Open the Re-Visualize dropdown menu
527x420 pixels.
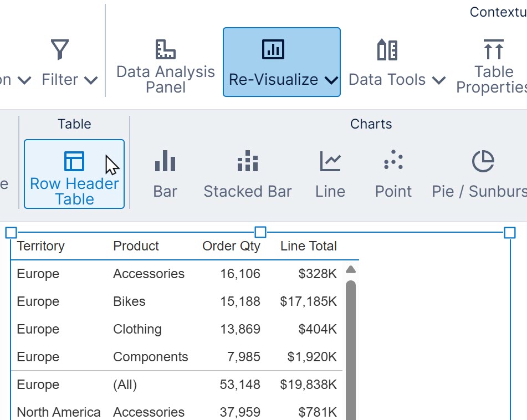click(x=331, y=79)
